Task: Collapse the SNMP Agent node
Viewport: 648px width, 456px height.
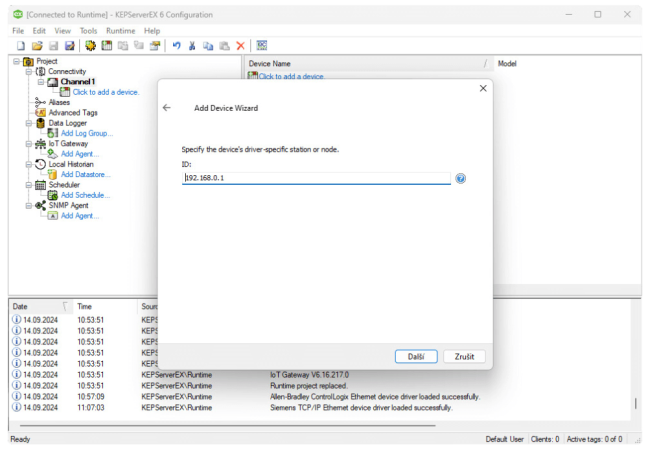Action: tap(29, 205)
